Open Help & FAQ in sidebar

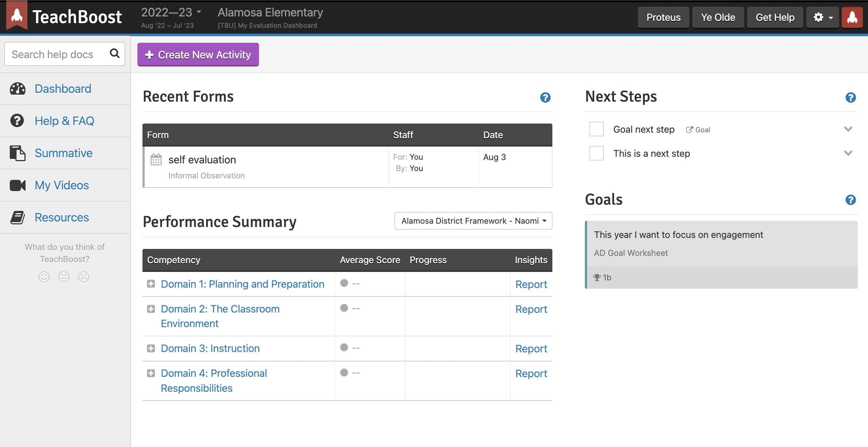64,121
